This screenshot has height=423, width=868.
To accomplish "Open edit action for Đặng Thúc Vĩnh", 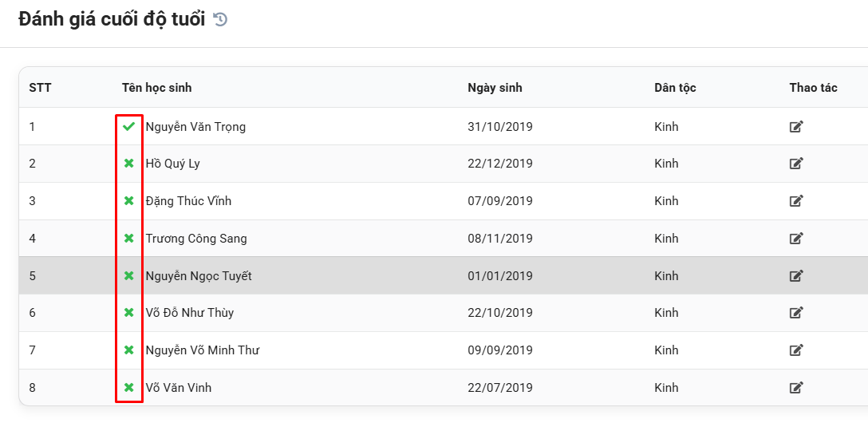I will [796, 201].
